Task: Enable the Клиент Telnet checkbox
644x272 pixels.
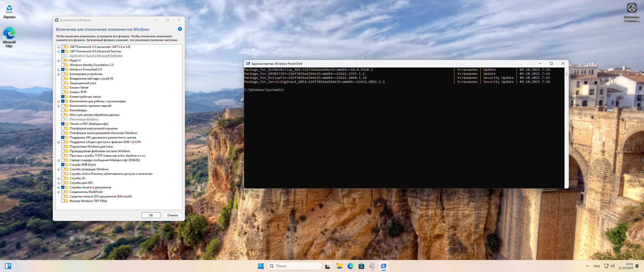Action: (x=63, y=88)
